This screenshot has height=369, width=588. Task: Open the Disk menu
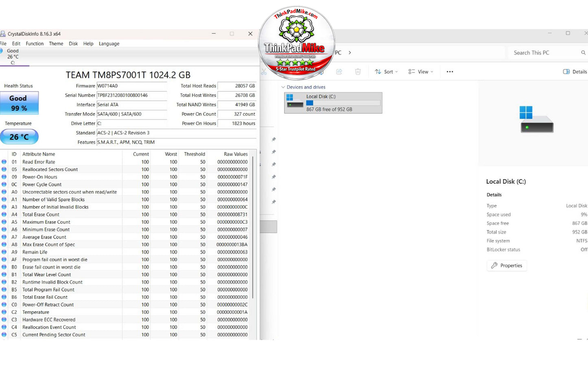73,43
